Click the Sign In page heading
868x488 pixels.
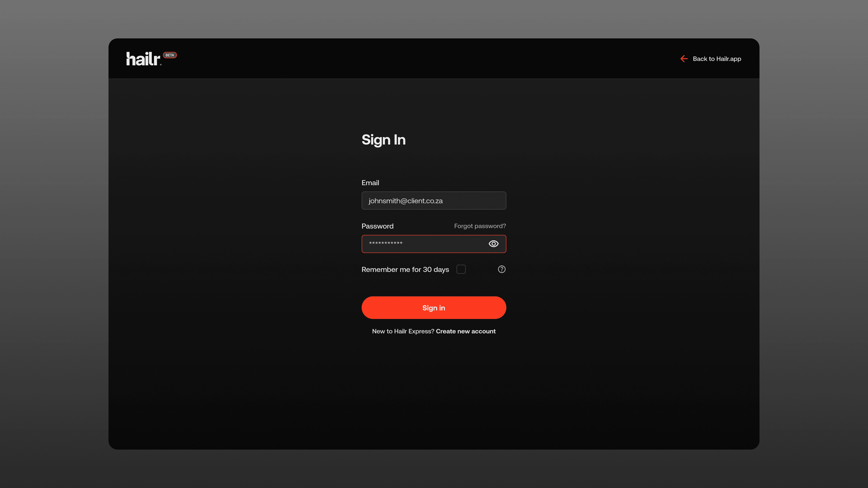click(383, 140)
